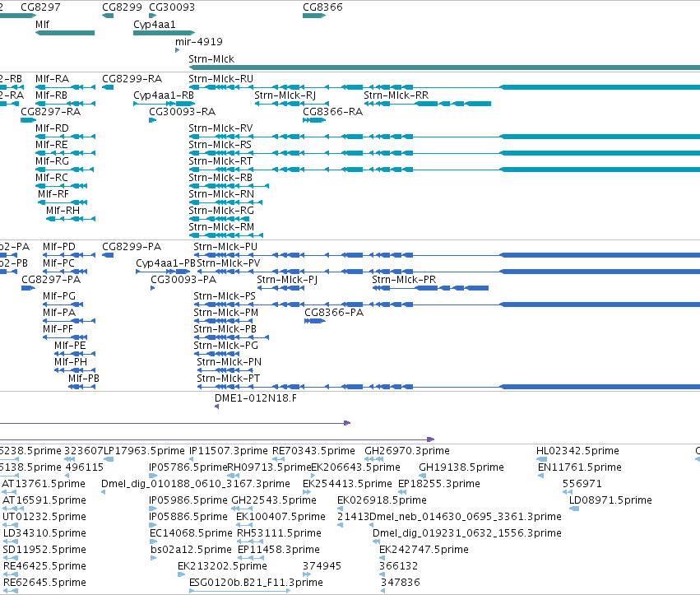Click the Strn-Mlck-RR transcript feature
The height and width of the screenshot is (595, 700).
point(428,104)
